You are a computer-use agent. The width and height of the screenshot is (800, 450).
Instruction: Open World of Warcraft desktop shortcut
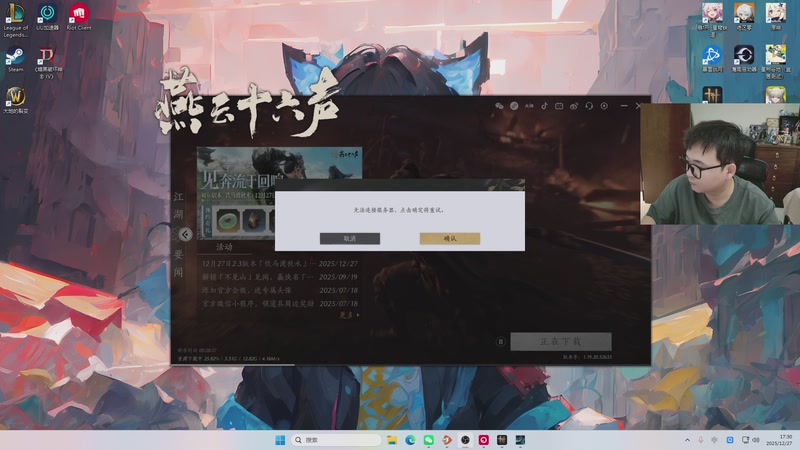tap(16, 101)
